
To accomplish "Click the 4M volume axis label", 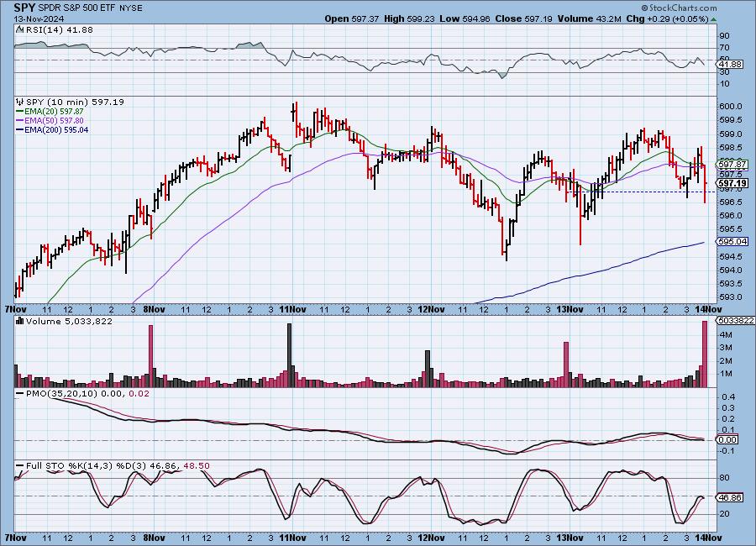I will point(726,334).
